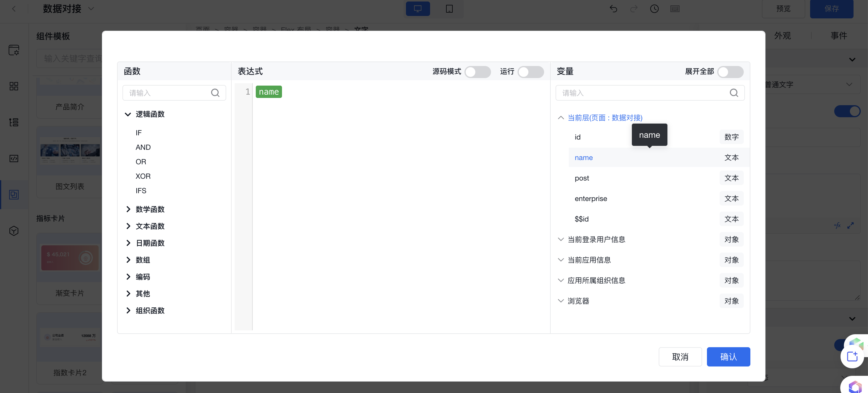Switch to the 外观 tab
Viewport: 868px width, 393px height.
pyautogui.click(x=782, y=35)
